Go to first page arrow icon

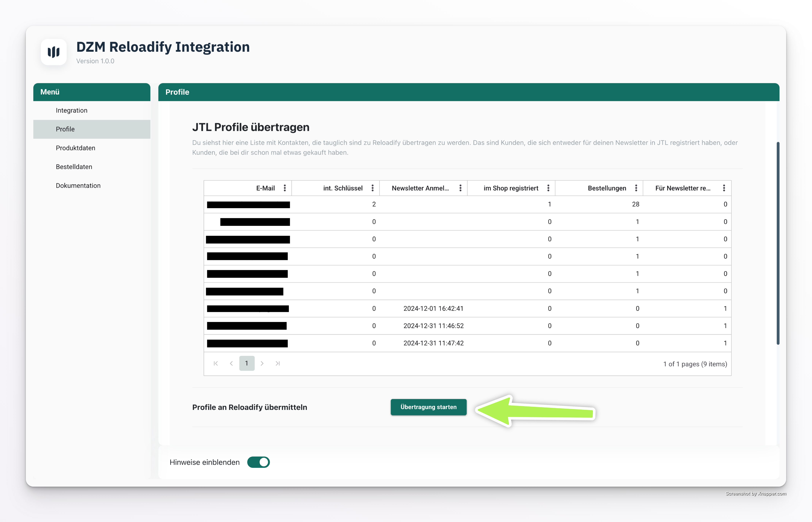pos(216,363)
